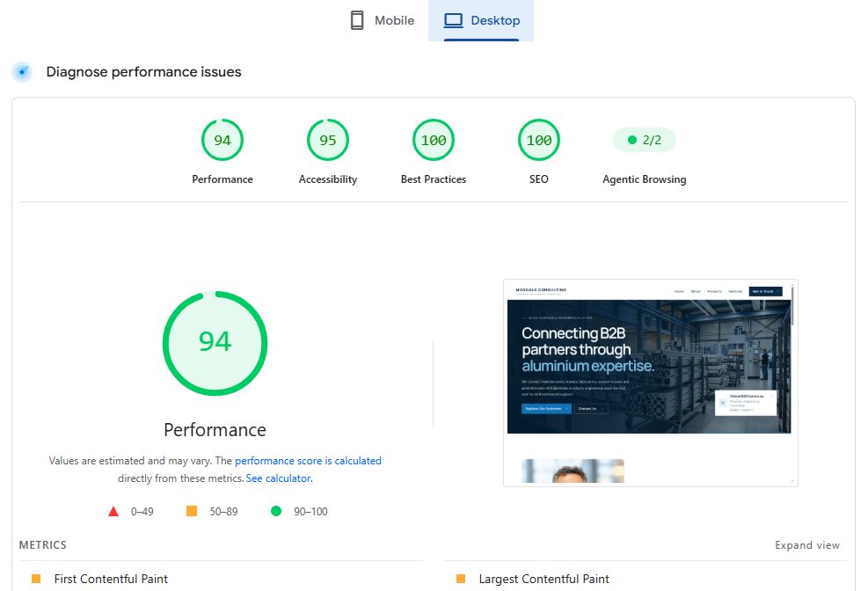The width and height of the screenshot is (868, 591).
Task: Click the page screenshot thumbnail
Action: 651,383
